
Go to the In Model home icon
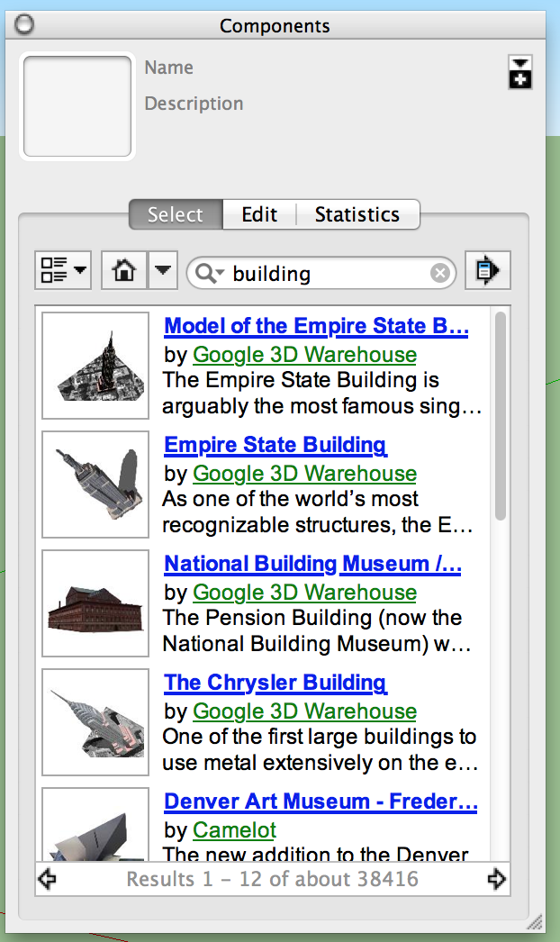coord(123,270)
